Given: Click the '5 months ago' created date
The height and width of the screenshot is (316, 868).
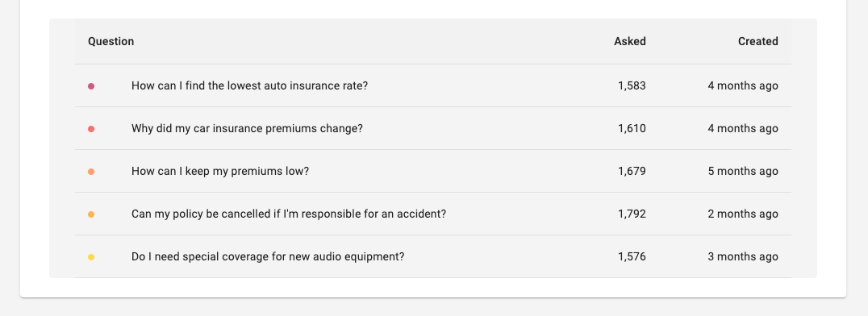Looking at the screenshot, I should 743,171.
